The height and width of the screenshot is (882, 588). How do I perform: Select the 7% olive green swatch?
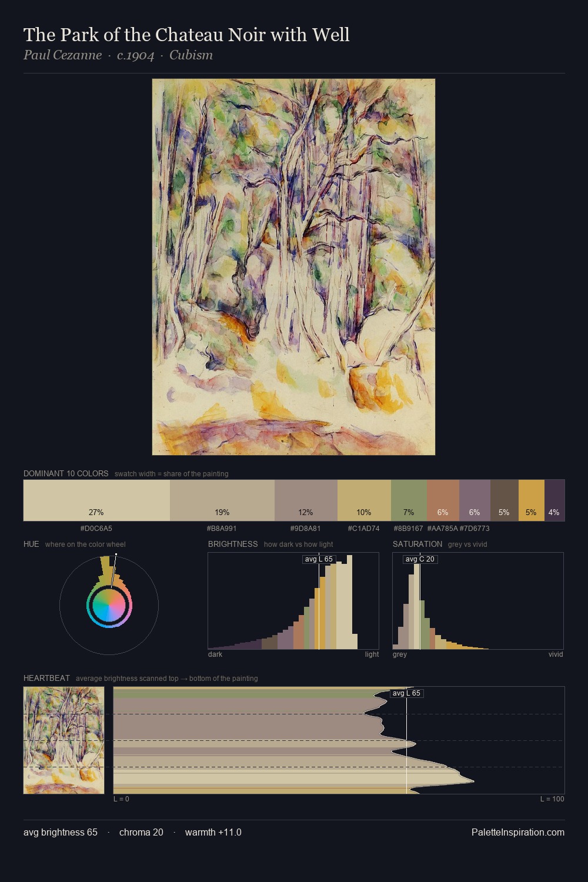[x=409, y=500]
